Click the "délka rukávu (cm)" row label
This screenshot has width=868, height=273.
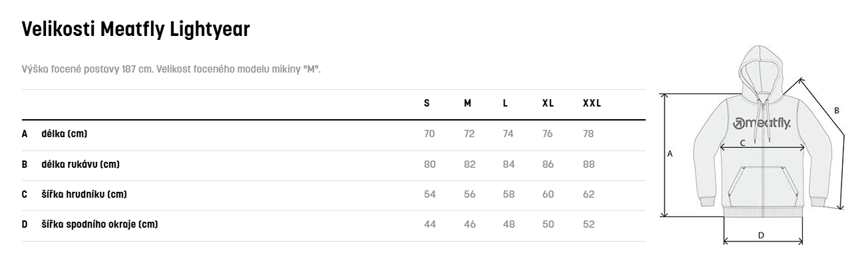(x=80, y=164)
